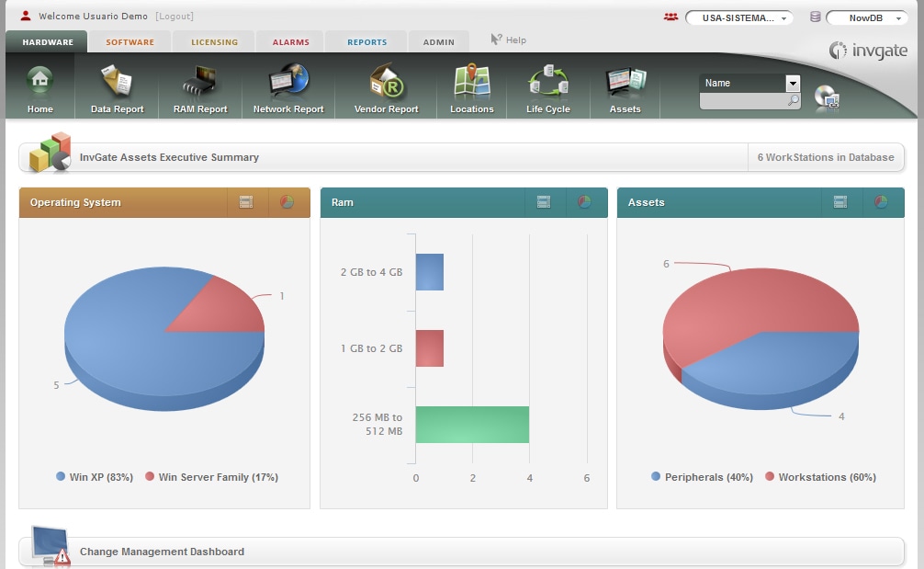The image size is (924, 569).
Task: Click the Executive Summary blocks icon
Action: [x=51, y=152]
